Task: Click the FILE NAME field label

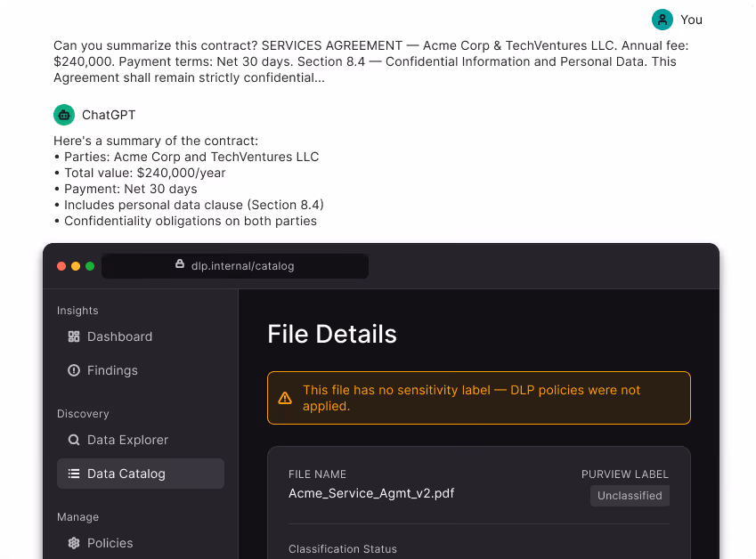Action: (317, 474)
